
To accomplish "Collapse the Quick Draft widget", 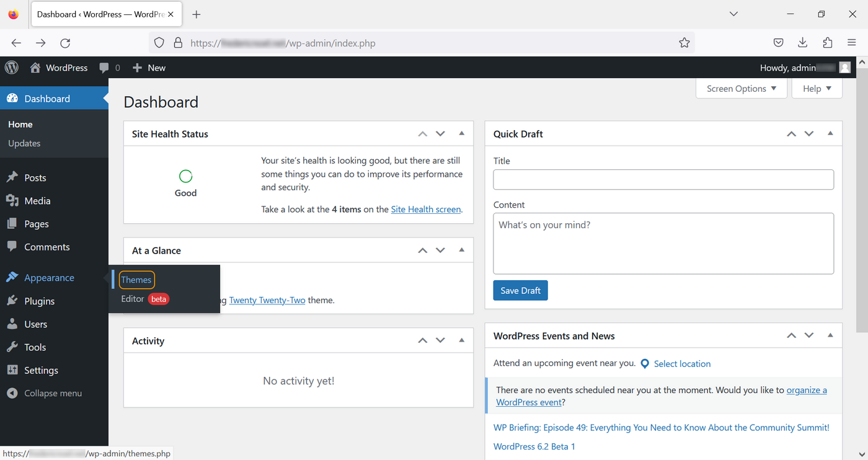I will [830, 133].
